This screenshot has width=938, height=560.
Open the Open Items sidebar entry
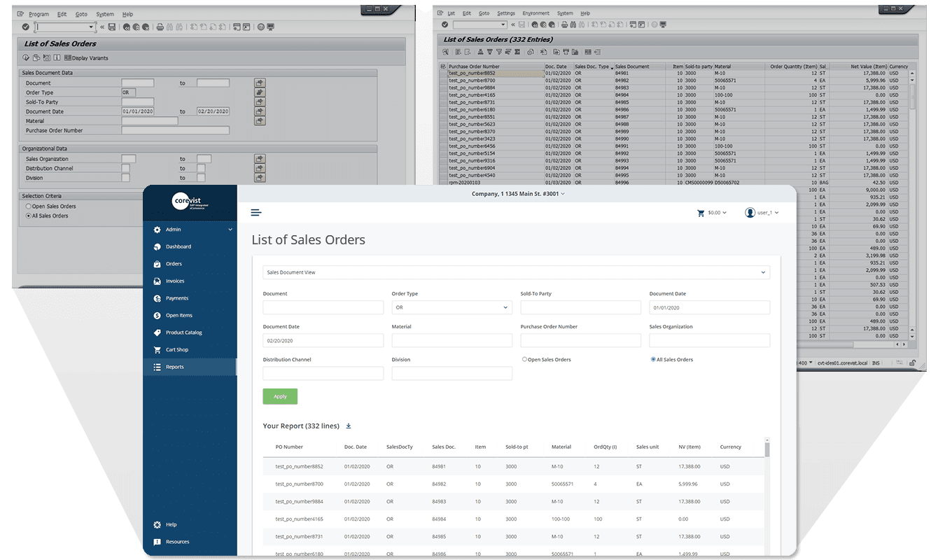(179, 315)
